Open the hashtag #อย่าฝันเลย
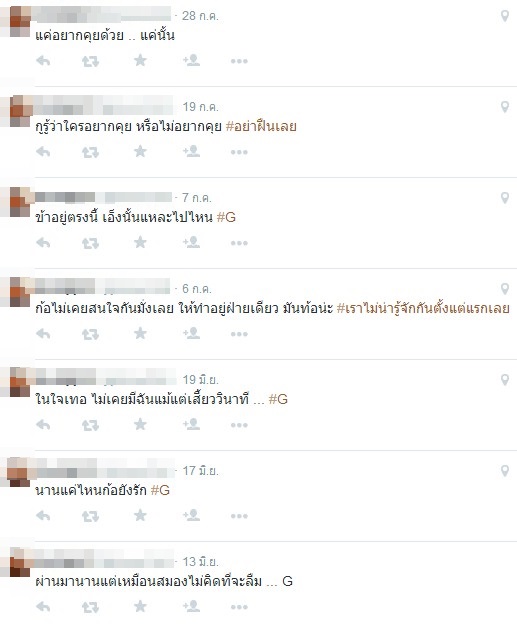The width and height of the screenshot is (517, 627). 261,126
